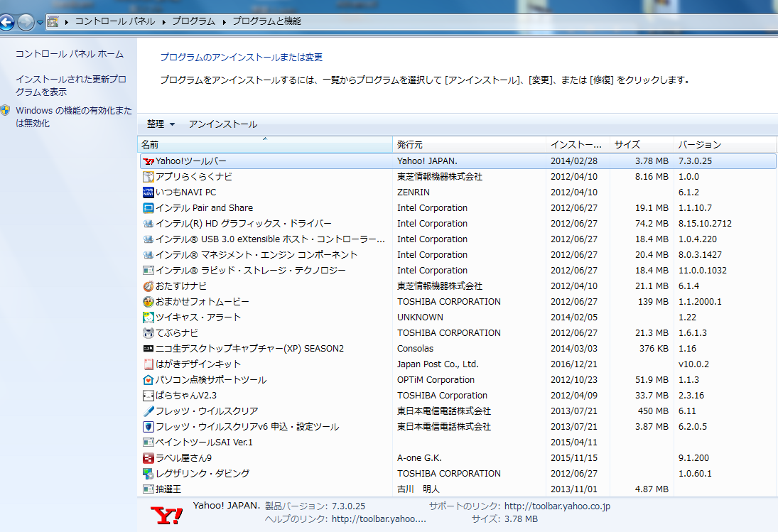Click the back navigation arrow button
Image resolution: width=778 pixels, height=532 pixels.
pos(6,22)
